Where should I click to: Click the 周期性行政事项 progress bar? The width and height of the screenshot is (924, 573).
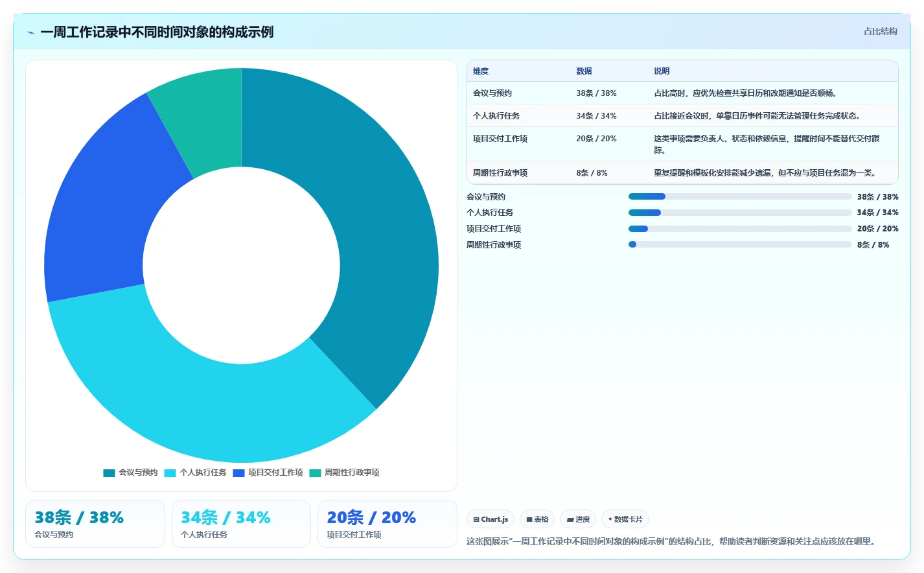click(x=740, y=244)
